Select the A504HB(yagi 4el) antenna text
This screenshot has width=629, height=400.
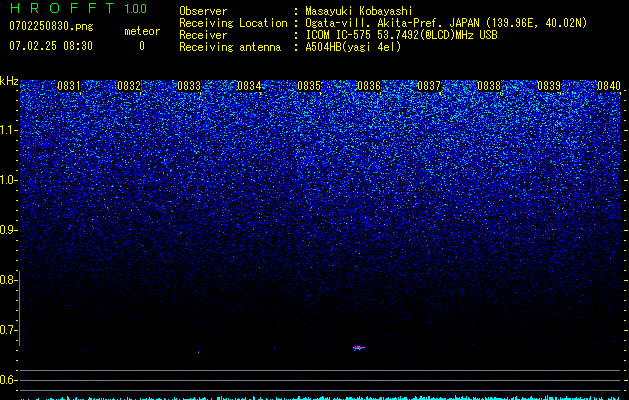pyautogui.click(x=353, y=47)
